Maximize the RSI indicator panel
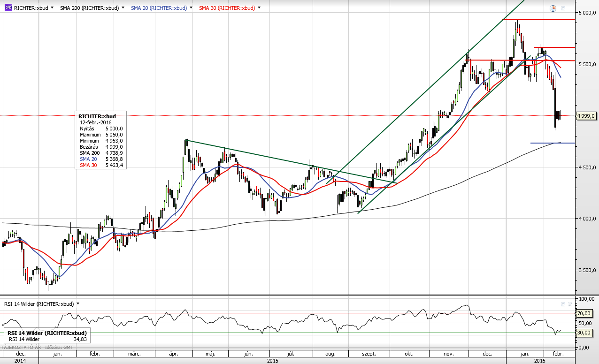599x364 pixels. tap(563, 304)
